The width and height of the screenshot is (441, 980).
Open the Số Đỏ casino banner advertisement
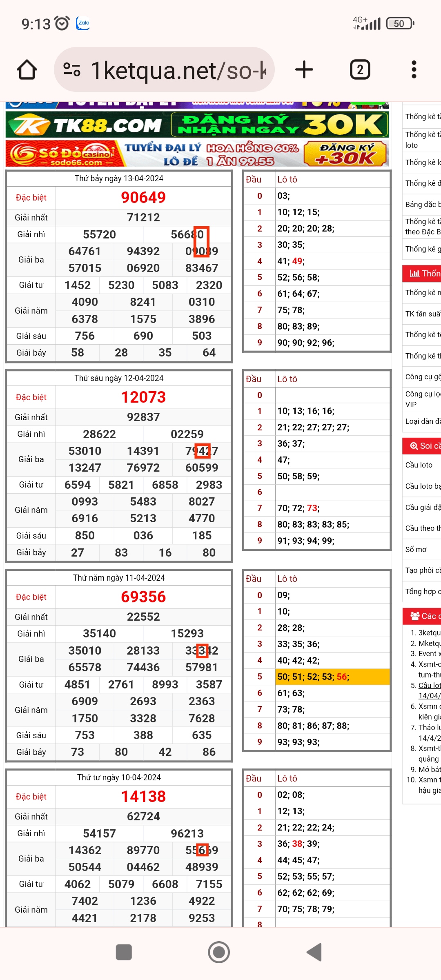click(x=197, y=154)
